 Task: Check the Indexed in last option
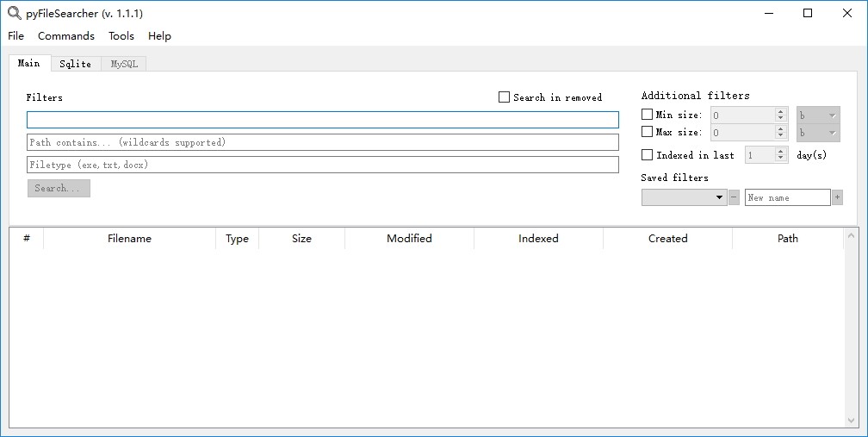647,155
